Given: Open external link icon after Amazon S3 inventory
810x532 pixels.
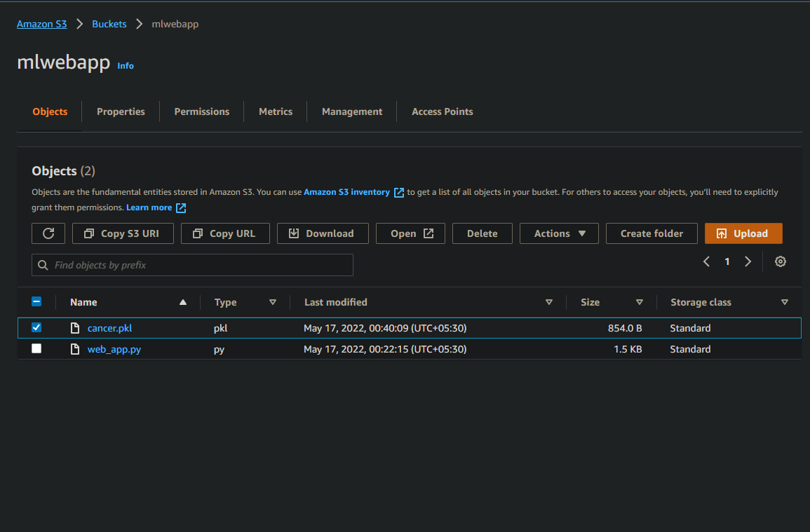Looking at the screenshot, I should click(x=399, y=192).
